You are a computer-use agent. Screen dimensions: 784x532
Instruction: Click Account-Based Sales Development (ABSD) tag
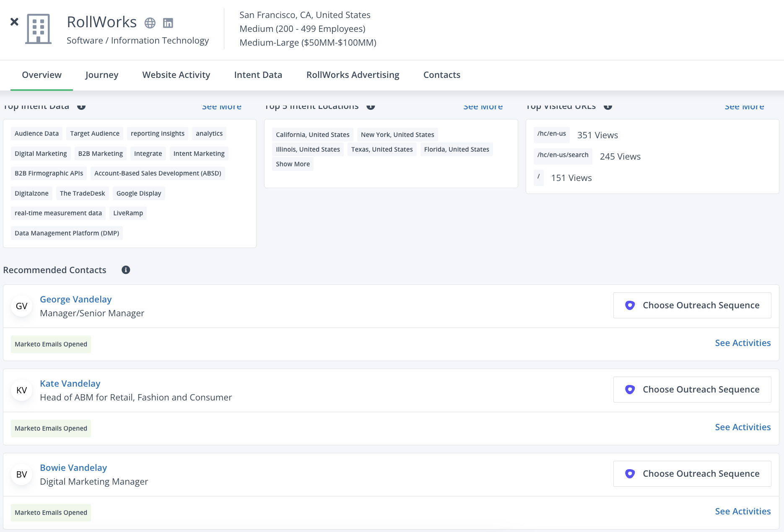[158, 173]
